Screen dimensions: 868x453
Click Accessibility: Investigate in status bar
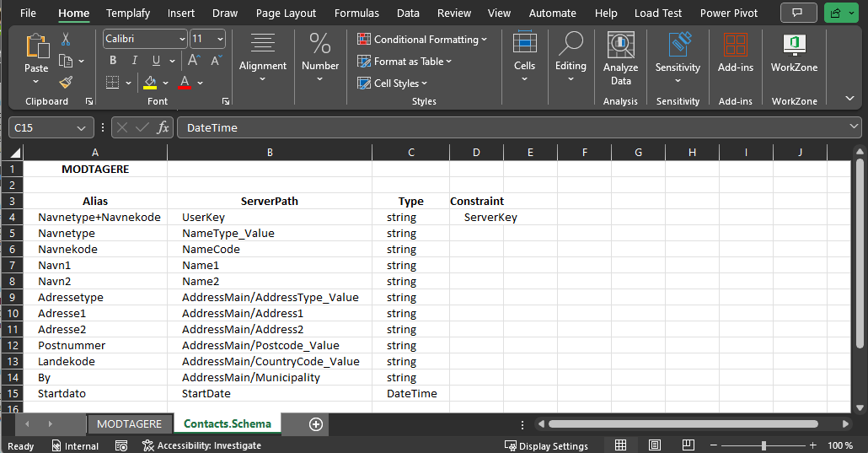click(x=201, y=445)
